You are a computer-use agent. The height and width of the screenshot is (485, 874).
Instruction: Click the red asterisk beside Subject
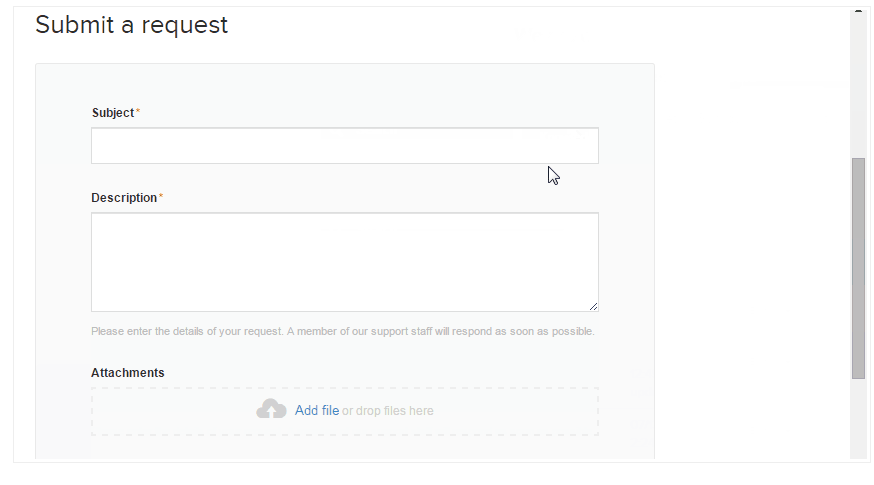point(138,111)
